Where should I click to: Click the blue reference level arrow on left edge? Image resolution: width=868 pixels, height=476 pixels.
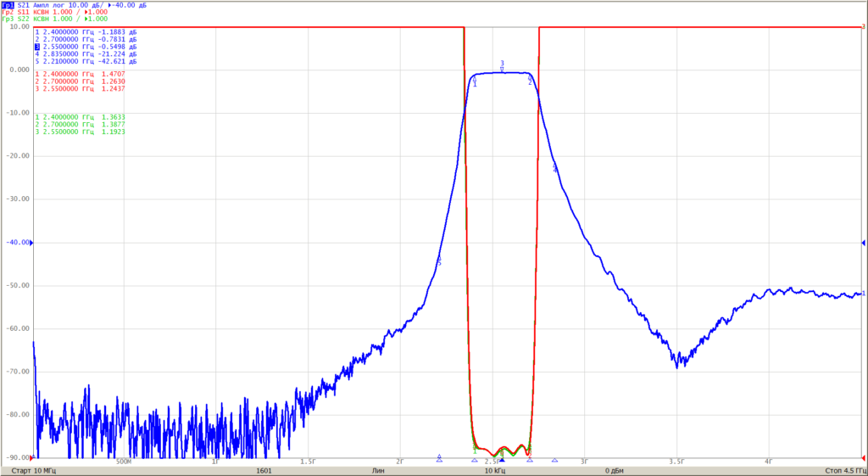point(31,243)
